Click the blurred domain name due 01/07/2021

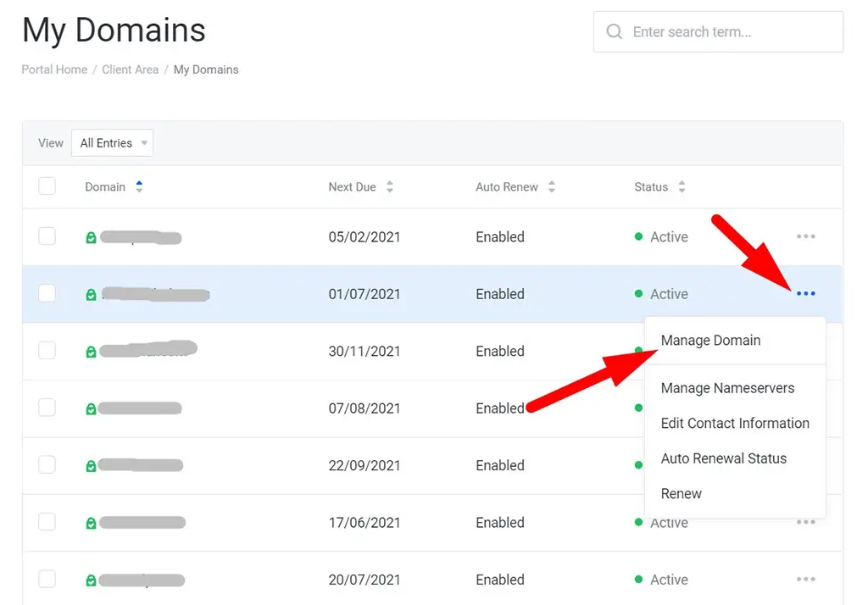[x=156, y=294]
